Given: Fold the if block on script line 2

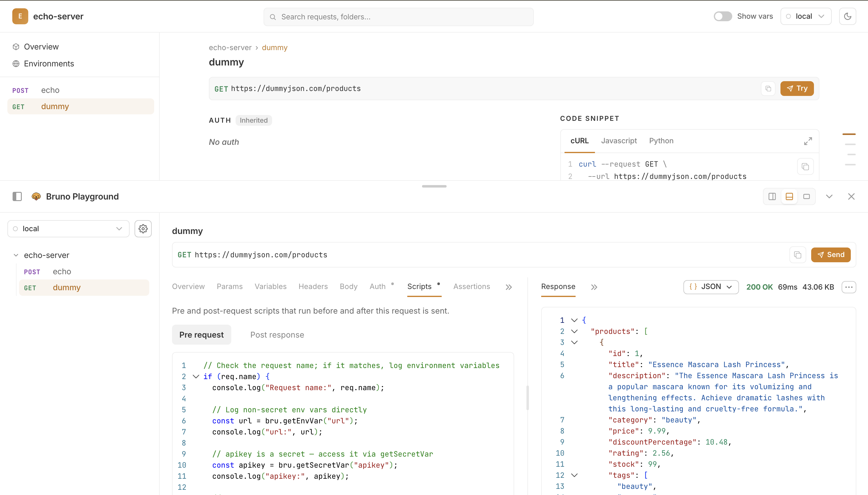Looking at the screenshot, I should (x=196, y=377).
